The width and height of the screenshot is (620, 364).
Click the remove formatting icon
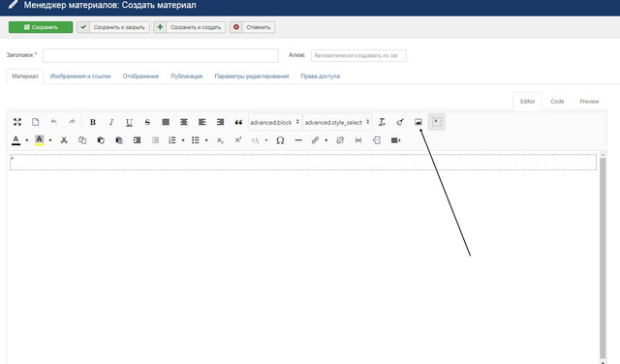tap(382, 122)
